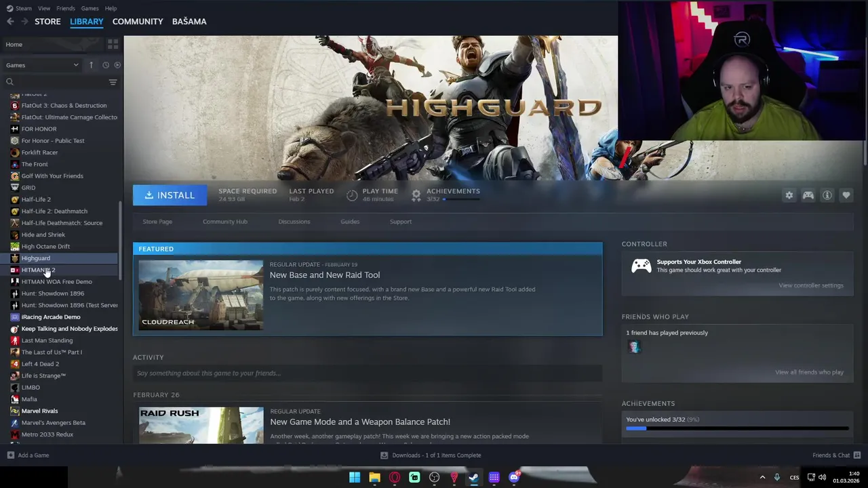Image resolution: width=868 pixels, height=488 pixels.
Task: Click the recent activity clock filter icon
Action: (106, 65)
